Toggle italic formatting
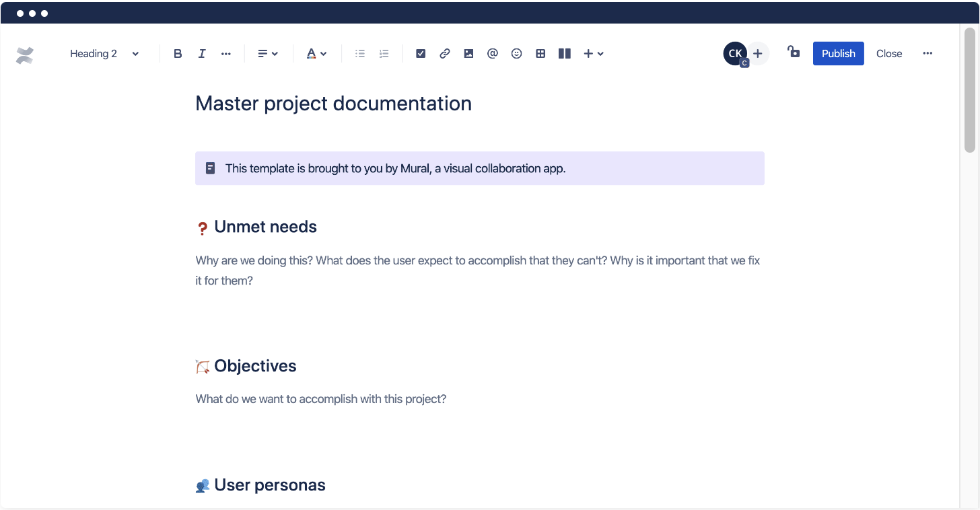The height and width of the screenshot is (510, 980). coord(201,53)
